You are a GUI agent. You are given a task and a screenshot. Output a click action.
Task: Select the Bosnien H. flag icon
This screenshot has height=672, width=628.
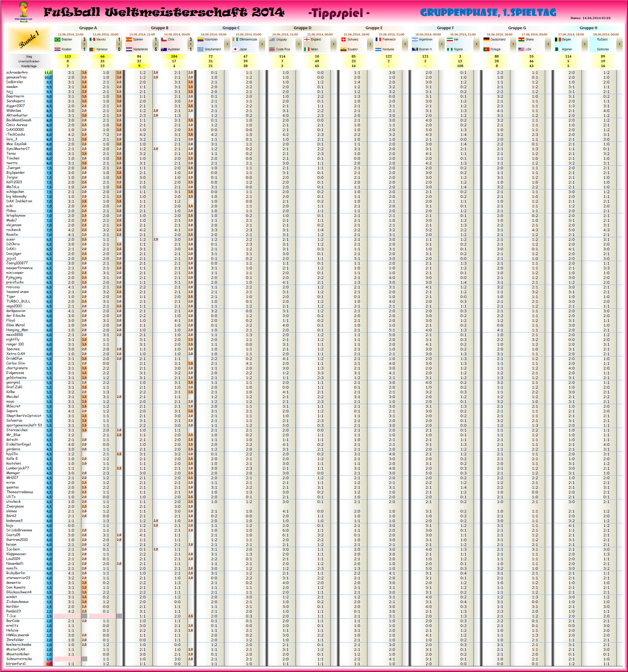415,49
